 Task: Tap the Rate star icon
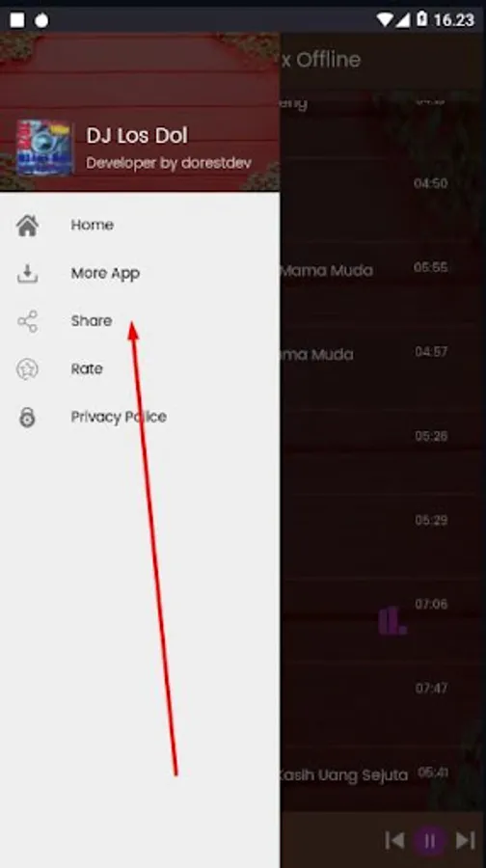coord(27,368)
